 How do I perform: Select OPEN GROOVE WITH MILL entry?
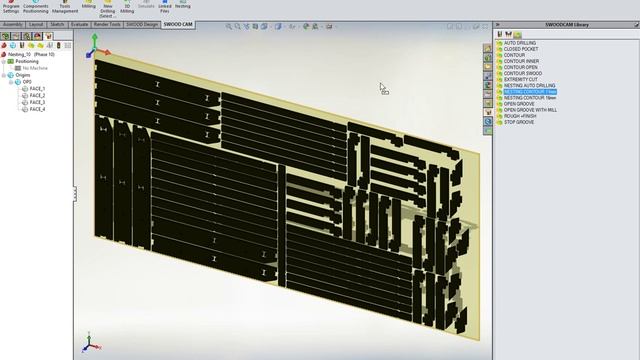point(530,110)
